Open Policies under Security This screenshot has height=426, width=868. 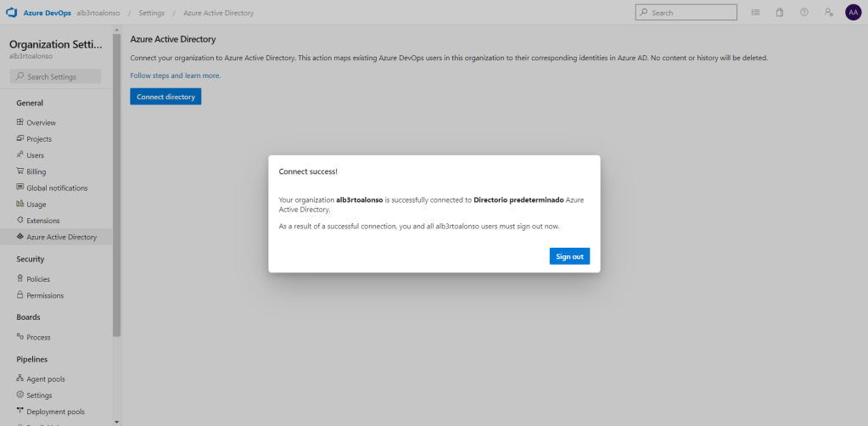pos(38,279)
